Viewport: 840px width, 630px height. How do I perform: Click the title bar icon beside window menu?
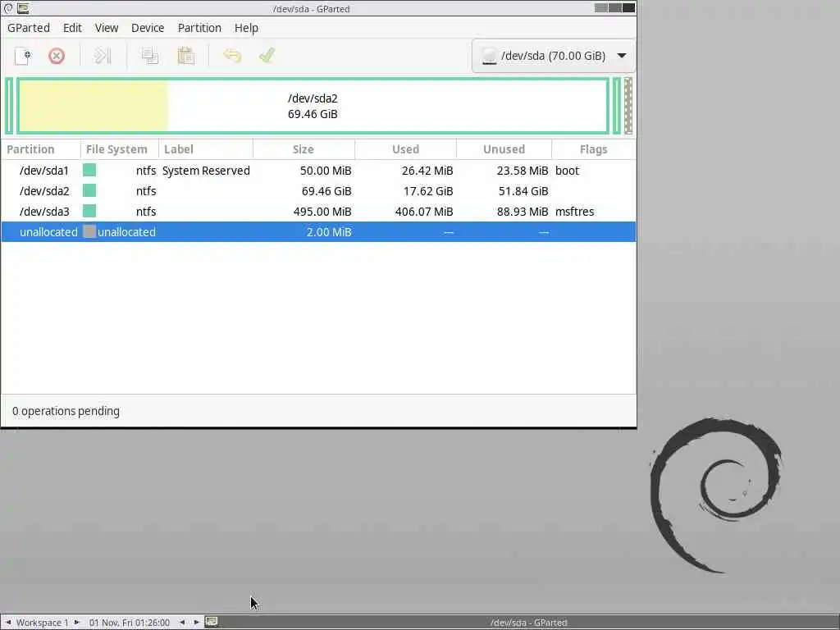tap(22, 8)
